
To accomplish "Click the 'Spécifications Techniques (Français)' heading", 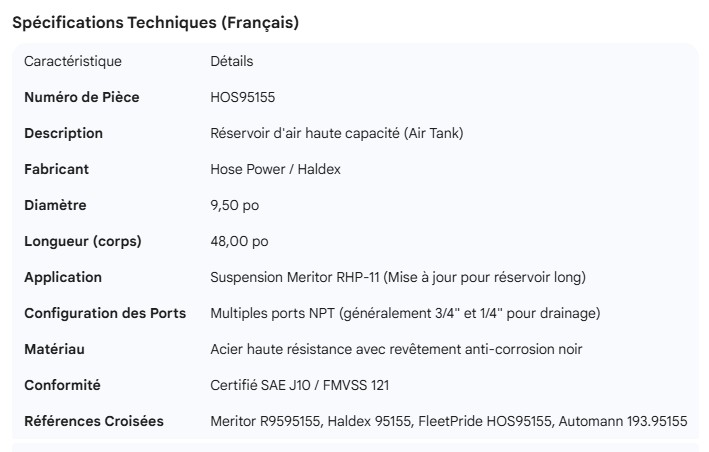I will [155, 23].
